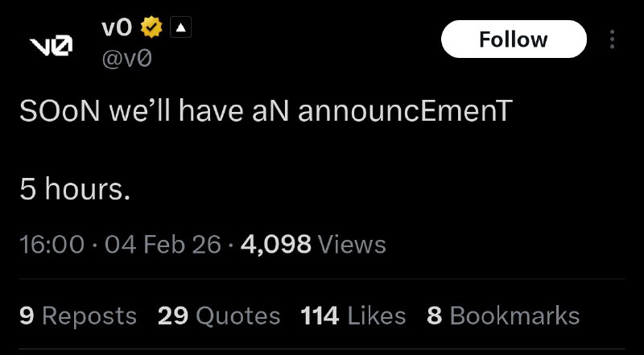Click the Vercel triangle affiliation badge
The image size is (644, 355).
pyautogui.click(x=180, y=28)
